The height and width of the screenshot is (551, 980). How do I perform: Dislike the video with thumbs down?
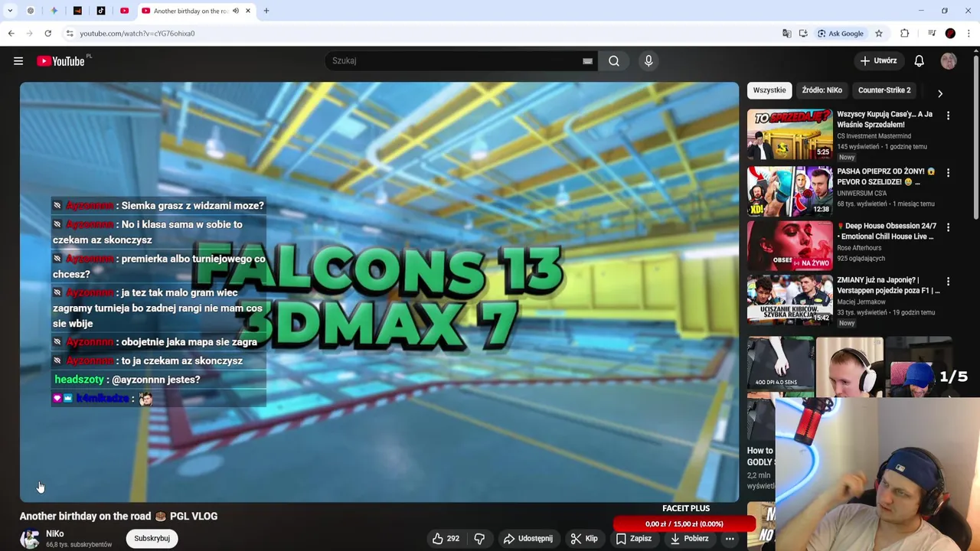[479, 539]
